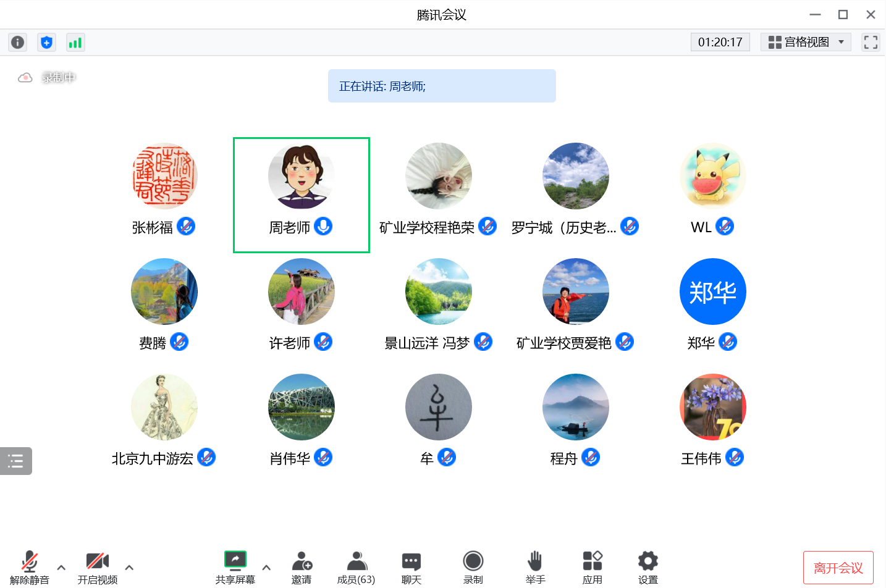Select 牟's calligraphy avatar
This screenshot has height=588, width=886.
tap(439, 407)
